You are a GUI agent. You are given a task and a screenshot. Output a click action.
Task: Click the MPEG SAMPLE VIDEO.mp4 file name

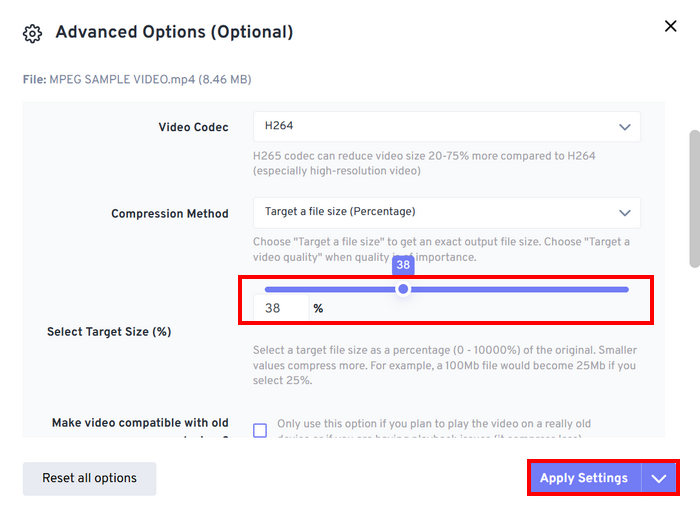[x=123, y=79]
